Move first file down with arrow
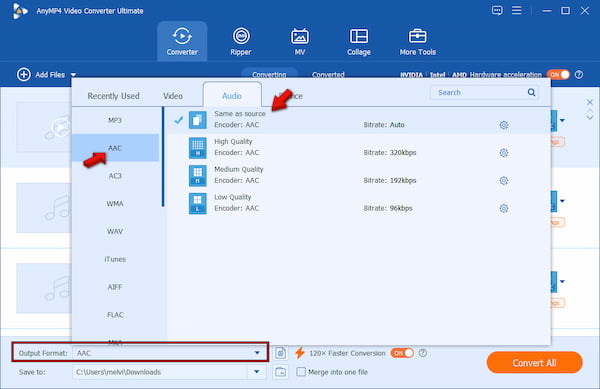The image size is (600, 389). (x=590, y=118)
